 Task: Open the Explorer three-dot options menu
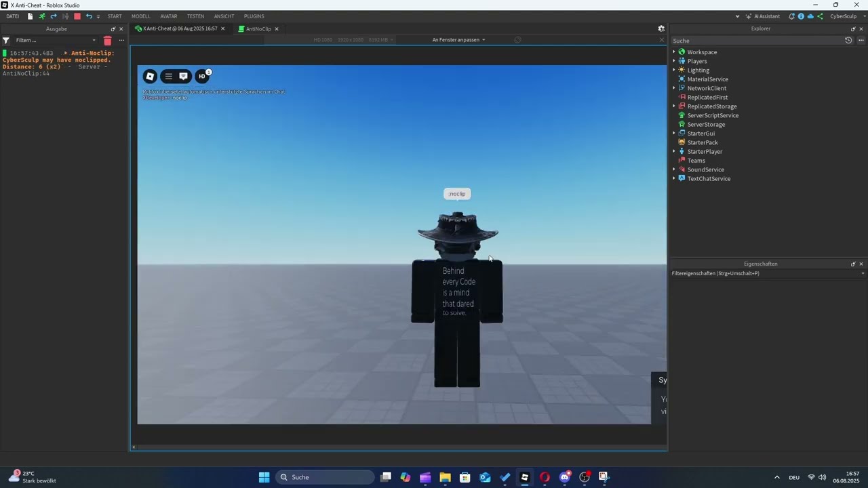click(861, 41)
